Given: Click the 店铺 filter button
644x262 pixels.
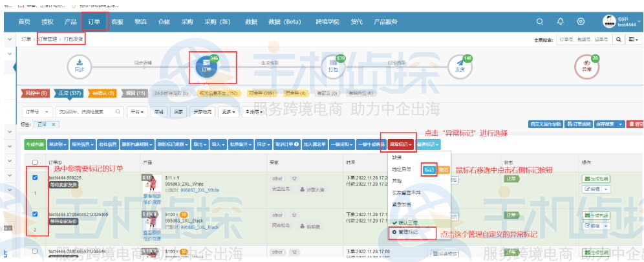Looking at the screenshot, I should pyautogui.click(x=159, y=111).
